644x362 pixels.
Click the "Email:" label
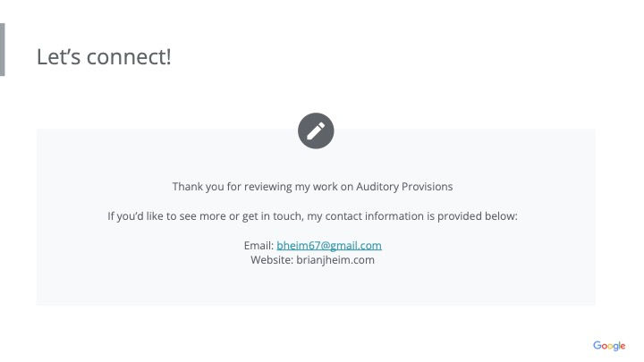point(258,246)
